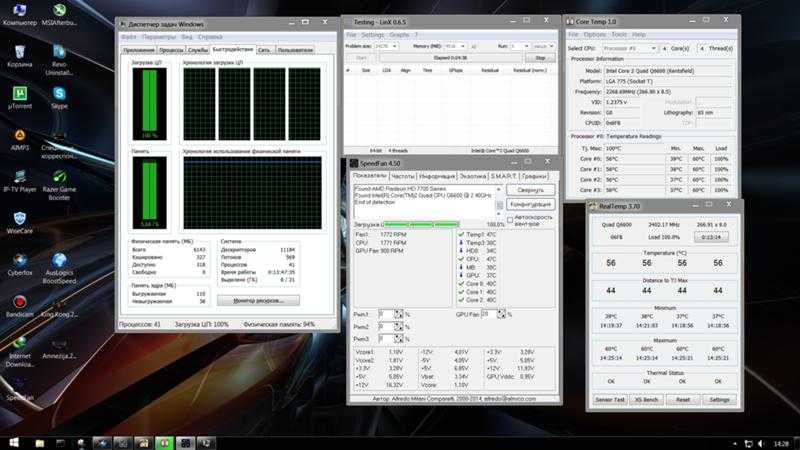
Task: Open the Tools menu in Core Temp
Action: pyautogui.click(x=618, y=34)
